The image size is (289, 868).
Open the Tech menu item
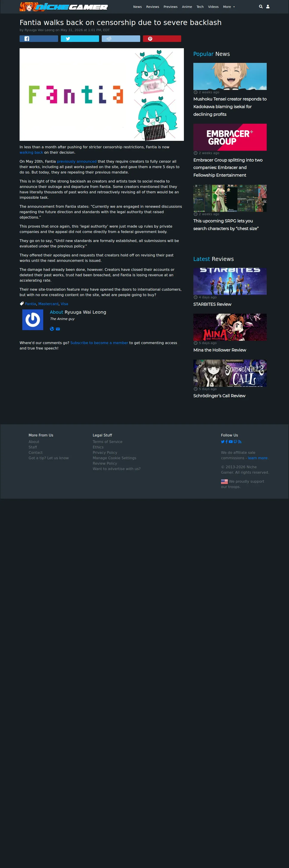coord(200,7)
